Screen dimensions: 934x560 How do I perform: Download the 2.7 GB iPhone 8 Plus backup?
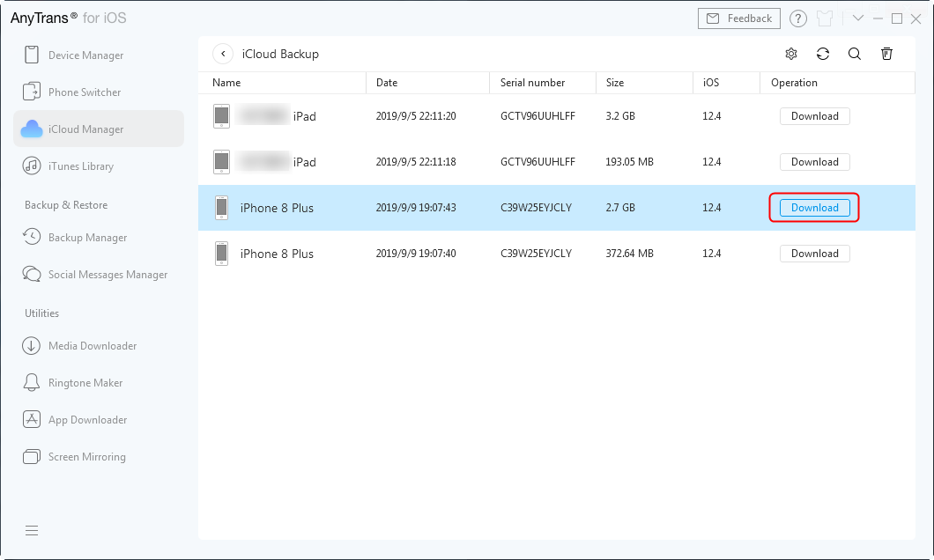[814, 208]
